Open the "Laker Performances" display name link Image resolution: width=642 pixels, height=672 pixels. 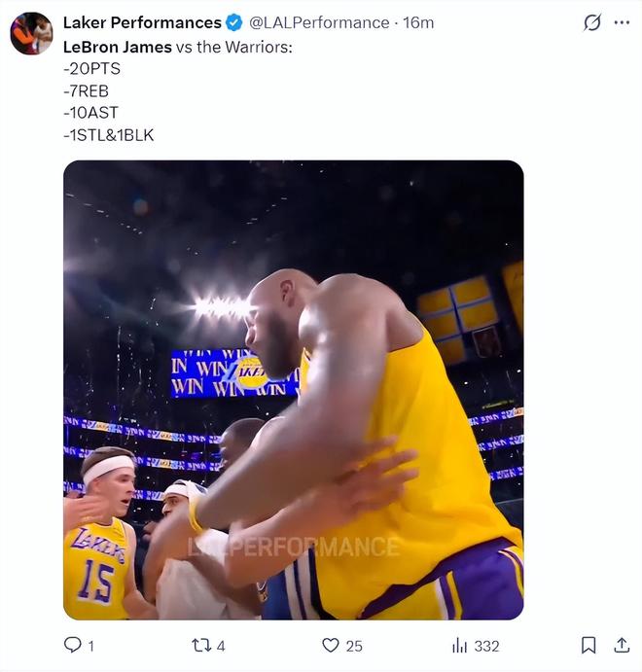(142, 22)
